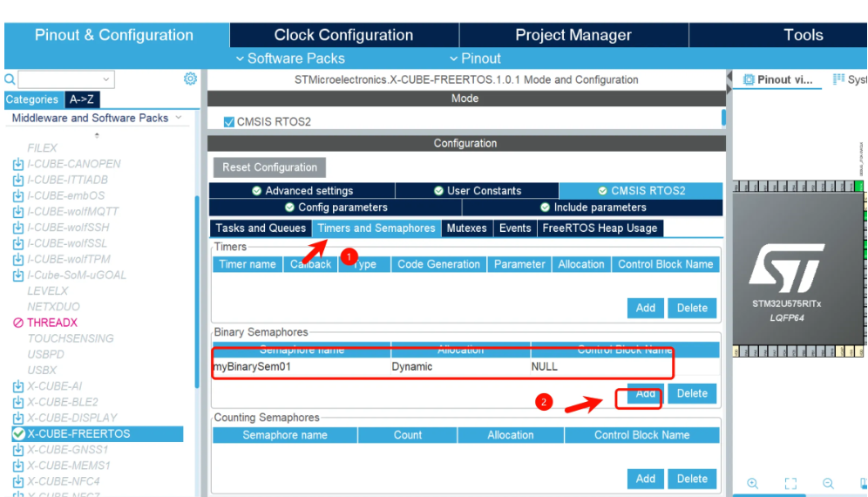Open the search field dropdown
The image size is (868, 497).
[105, 79]
